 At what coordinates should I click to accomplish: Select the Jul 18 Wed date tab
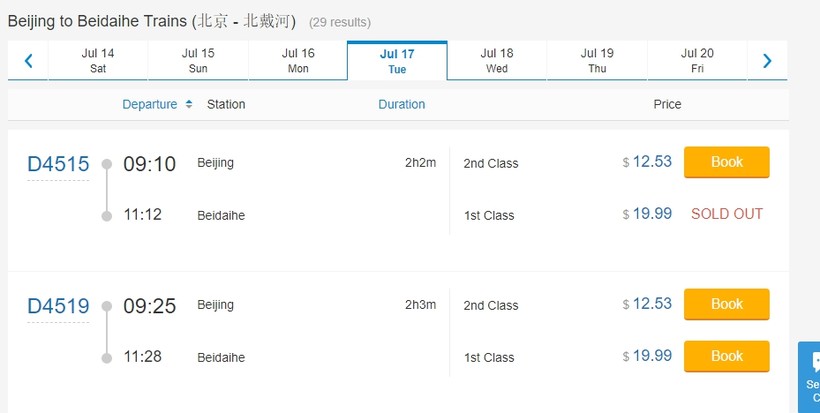pyautogui.click(x=497, y=61)
